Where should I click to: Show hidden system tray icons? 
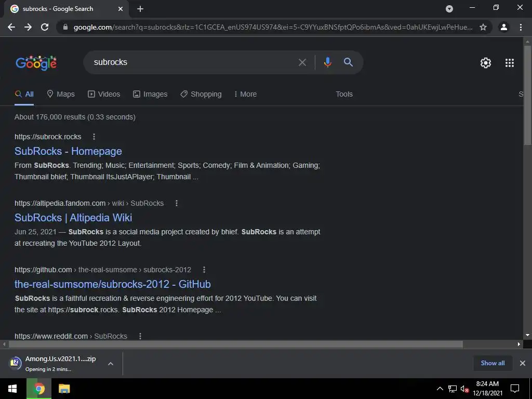click(x=440, y=389)
